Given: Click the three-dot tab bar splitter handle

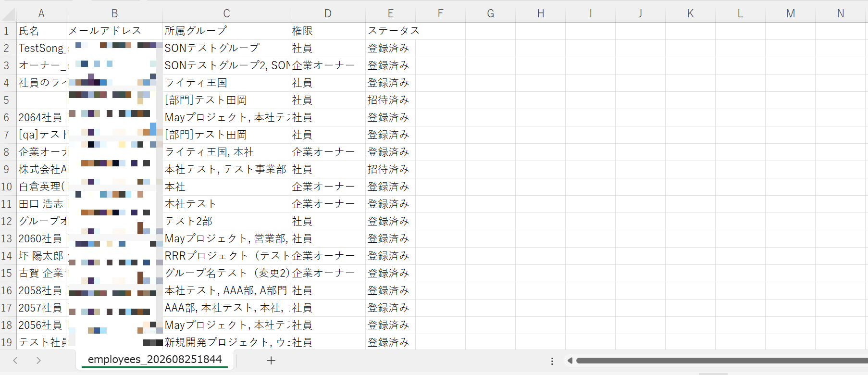Looking at the screenshot, I should (552, 361).
